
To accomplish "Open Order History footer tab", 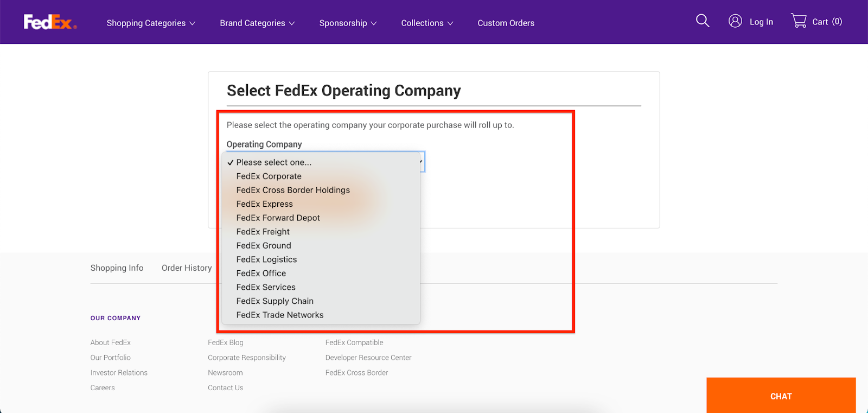I will click(187, 268).
